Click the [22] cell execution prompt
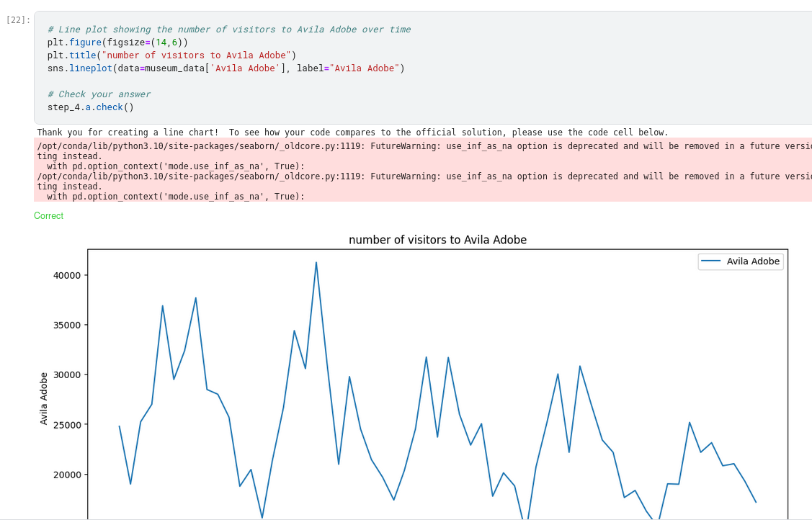This screenshot has width=812, height=520. point(18,20)
